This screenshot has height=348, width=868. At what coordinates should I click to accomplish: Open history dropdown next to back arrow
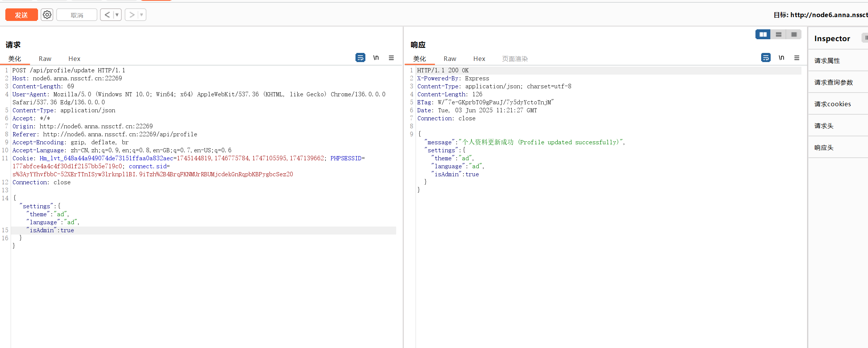tap(117, 15)
